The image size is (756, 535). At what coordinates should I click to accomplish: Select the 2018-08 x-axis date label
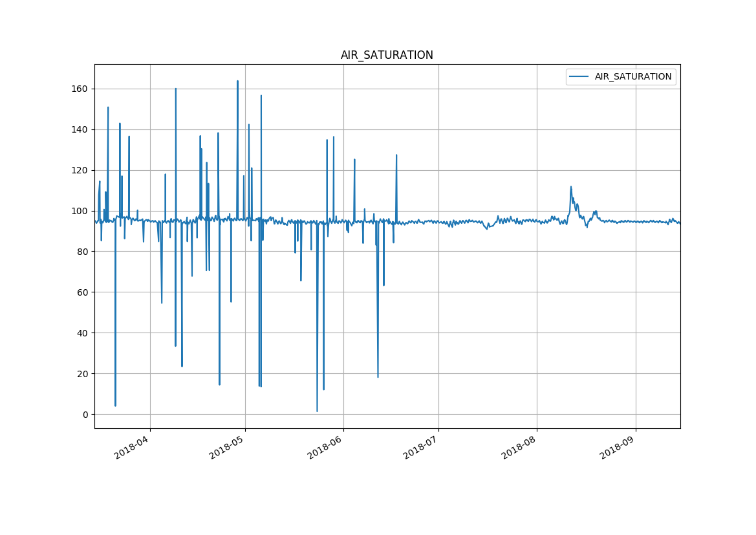click(x=519, y=445)
